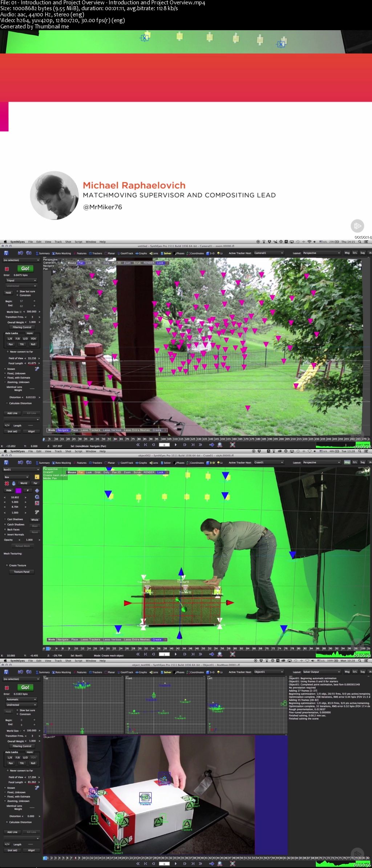Click wrench icon in Crate01 mesh panel
The image size is (372, 868).
[37, 512]
